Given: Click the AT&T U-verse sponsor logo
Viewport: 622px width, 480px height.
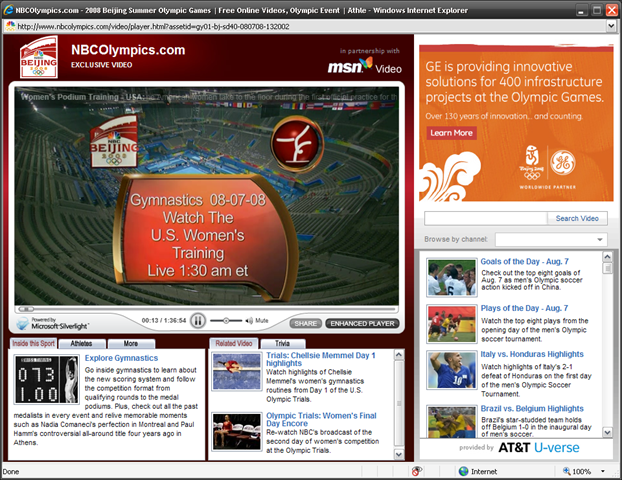Looking at the screenshot, I should coord(538,447).
